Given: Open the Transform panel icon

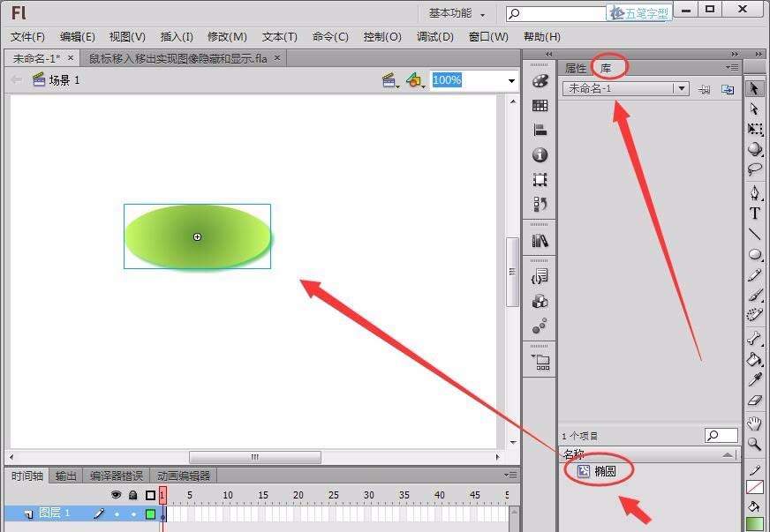Looking at the screenshot, I should pyautogui.click(x=540, y=180).
